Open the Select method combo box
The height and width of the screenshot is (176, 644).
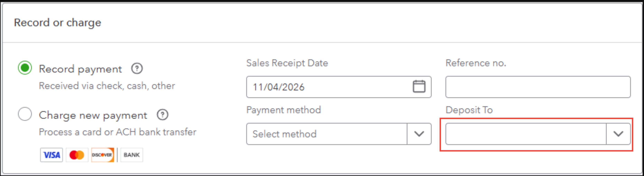click(339, 134)
